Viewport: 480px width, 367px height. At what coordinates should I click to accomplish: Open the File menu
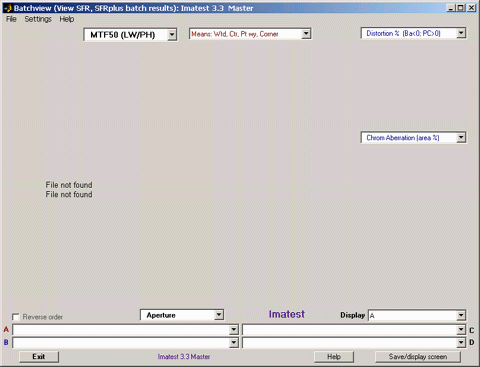coord(11,19)
